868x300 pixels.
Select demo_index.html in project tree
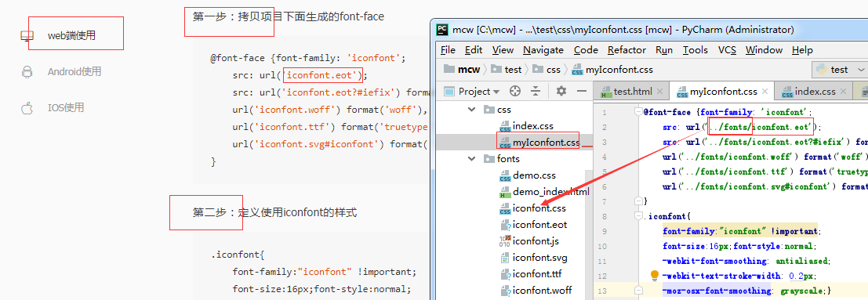544,192
